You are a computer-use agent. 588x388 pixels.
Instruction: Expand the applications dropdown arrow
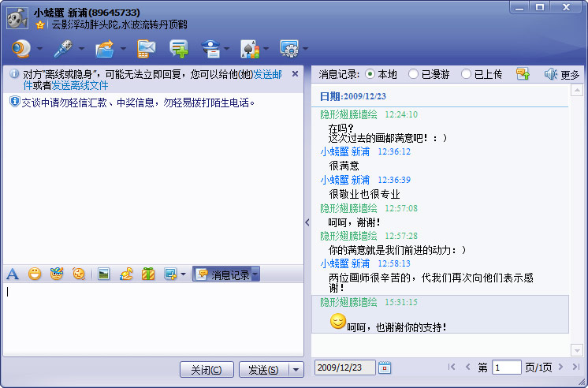pos(305,49)
